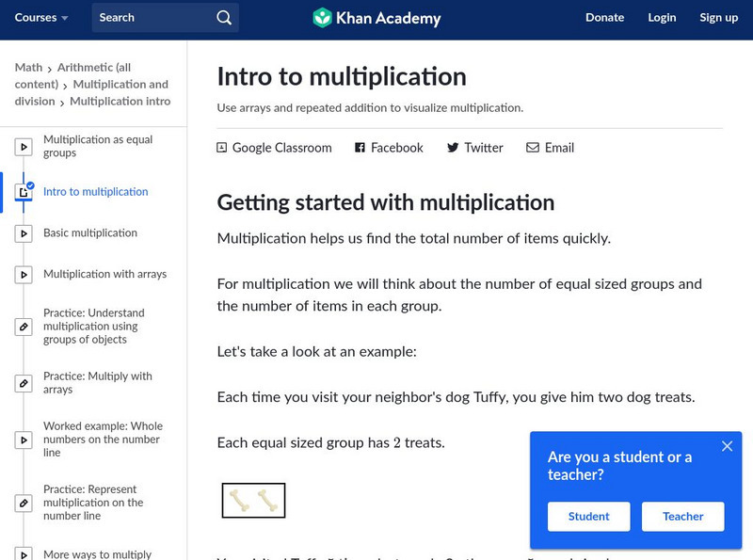The height and width of the screenshot is (560, 753).
Task: Close the student or teacher popup
Action: (727, 446)
